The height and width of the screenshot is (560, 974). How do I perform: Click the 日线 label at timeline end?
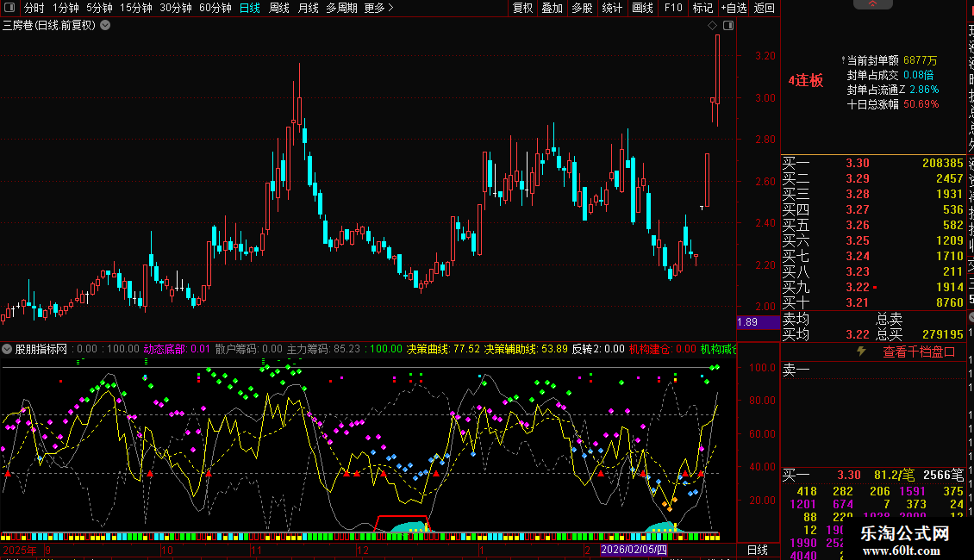coord(757,550)
